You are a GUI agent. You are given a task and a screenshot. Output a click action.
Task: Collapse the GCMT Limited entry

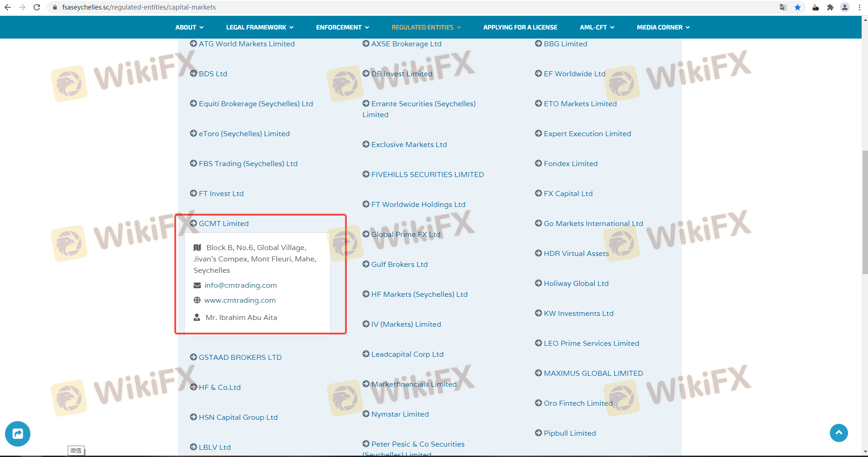(x=223, y=223)
